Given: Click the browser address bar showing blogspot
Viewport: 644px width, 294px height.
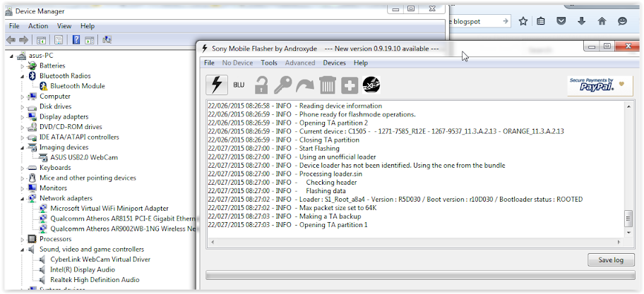Looking at the screenshot, I should [x=479, y=21].
